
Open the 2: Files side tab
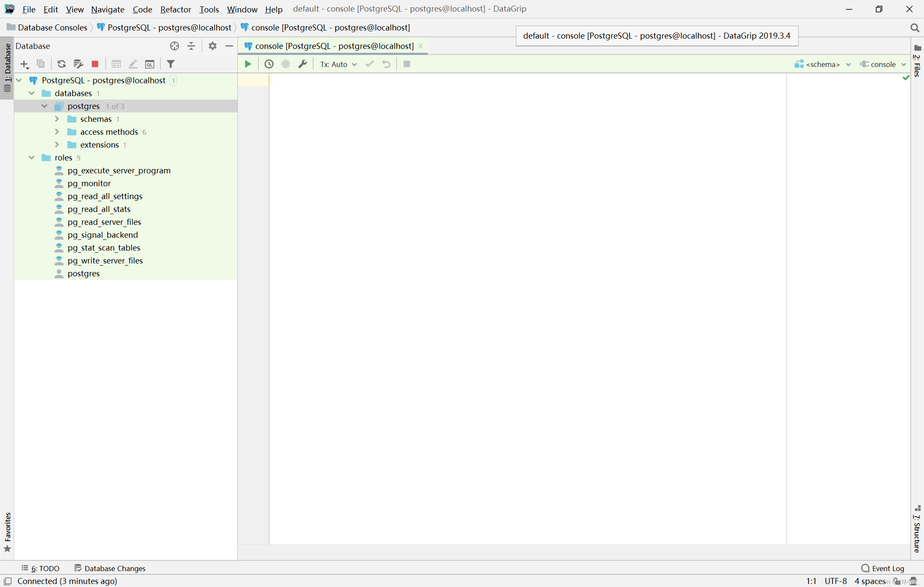coord(917,61)
